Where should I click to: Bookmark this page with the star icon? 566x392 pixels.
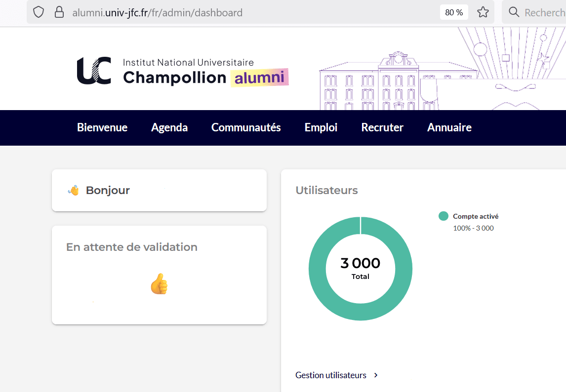(x=483, y=12)
